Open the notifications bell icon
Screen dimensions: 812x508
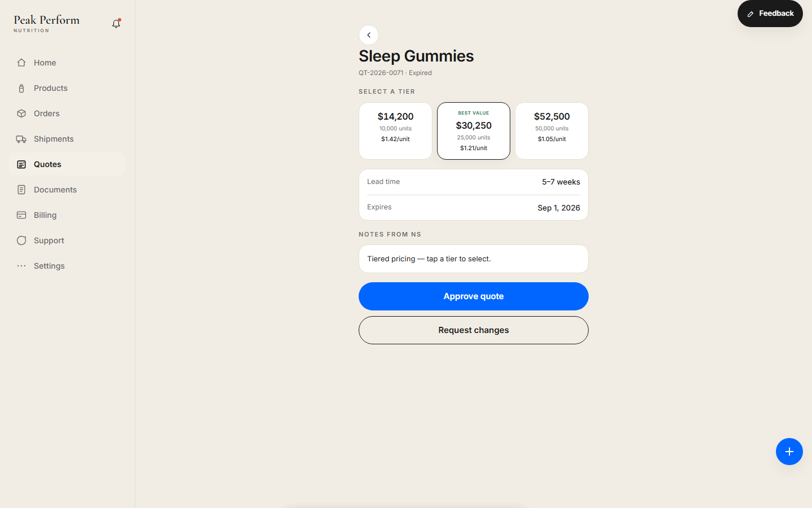tap(116, 24)
